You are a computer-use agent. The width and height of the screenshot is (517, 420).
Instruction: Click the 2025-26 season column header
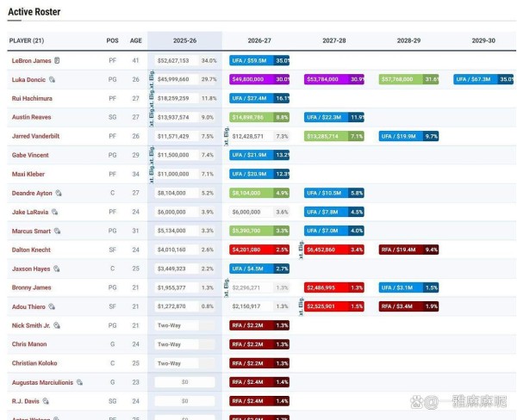pyautogui.click(x=184, y=40)
